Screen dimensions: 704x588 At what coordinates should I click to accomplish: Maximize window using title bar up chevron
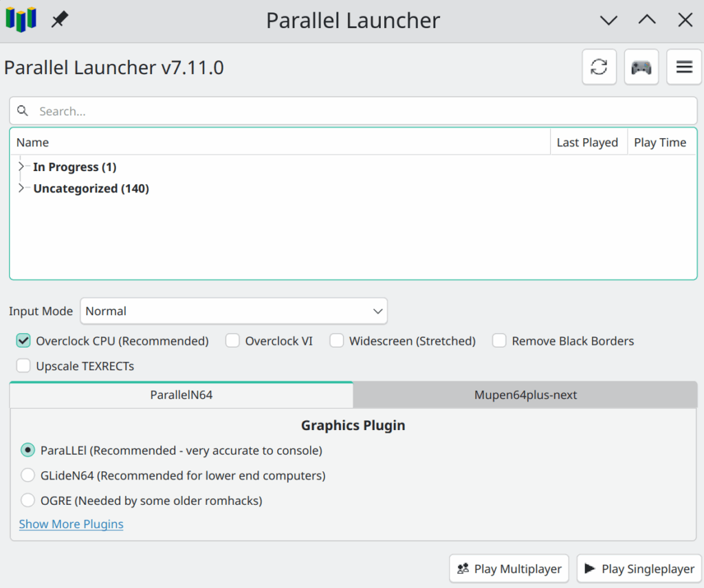(x=647, y=21)
